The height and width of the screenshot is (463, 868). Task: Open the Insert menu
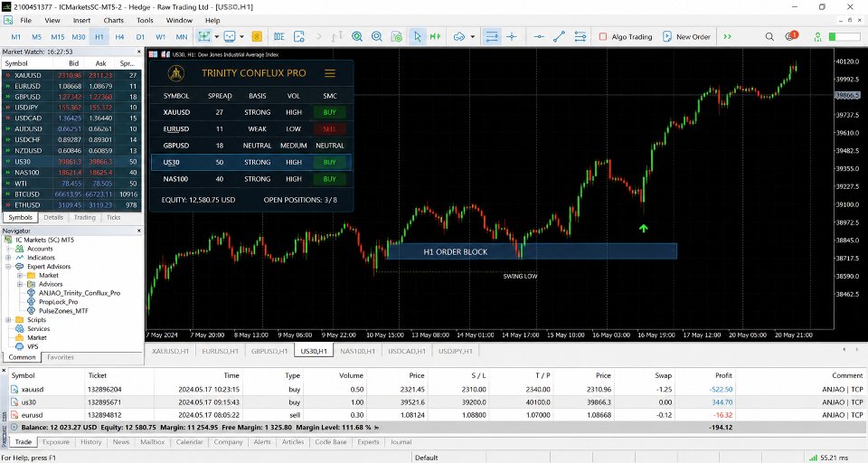[x=82, y=21]
